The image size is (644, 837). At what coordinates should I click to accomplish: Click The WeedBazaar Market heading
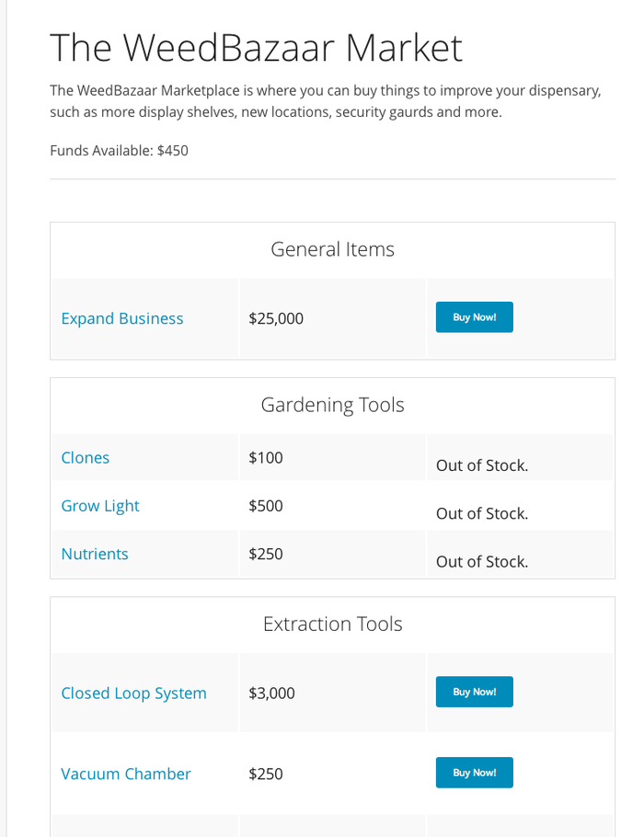click(x=257, y=48)
